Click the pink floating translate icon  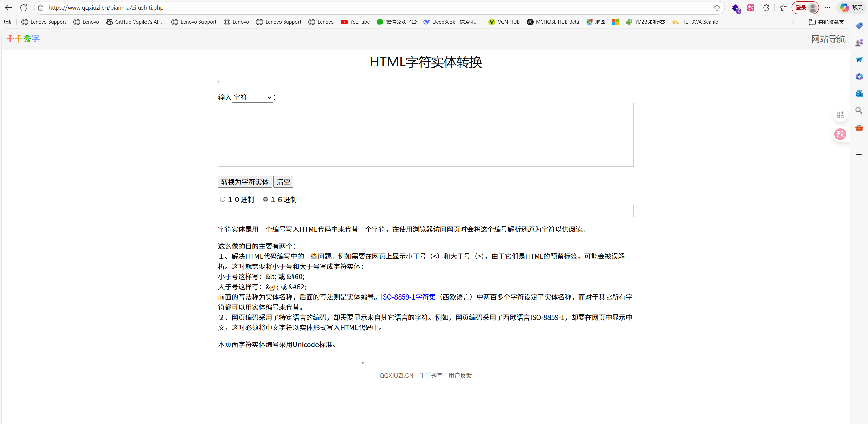(840, 134)
